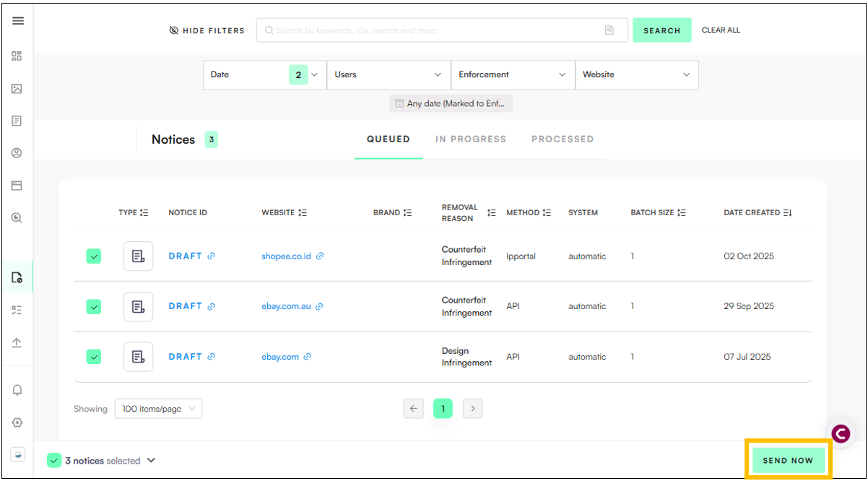Image resolution: width=868 pixels, height=481 pixels.
Task: Expand the chevron next to 3 notices selected
Action: click(x=151, y=461)
